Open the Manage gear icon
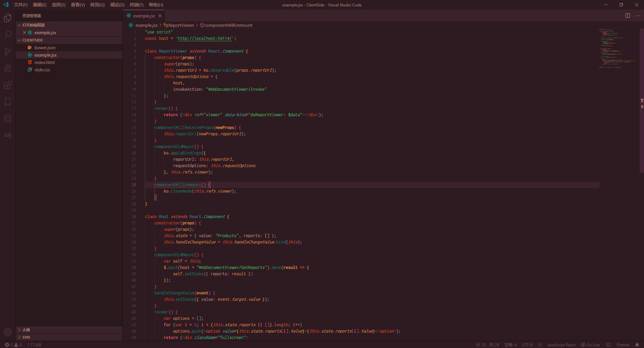 [7, 332]
